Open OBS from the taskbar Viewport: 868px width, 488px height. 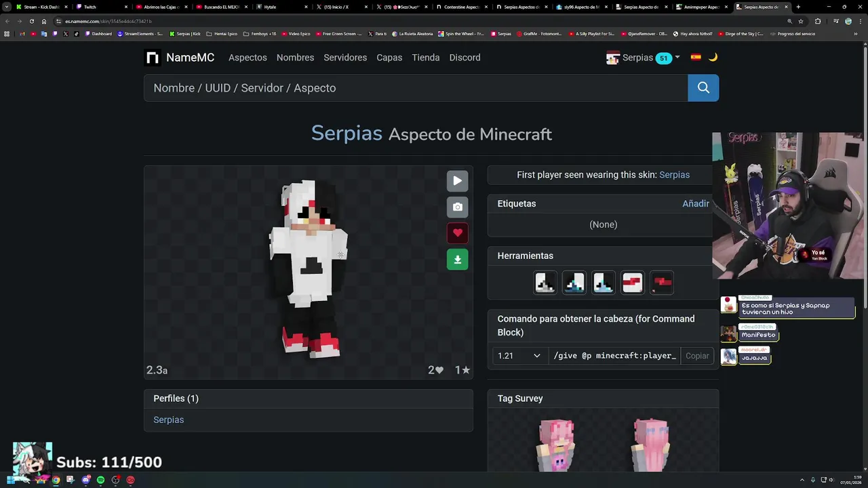(x=115, y=480)
